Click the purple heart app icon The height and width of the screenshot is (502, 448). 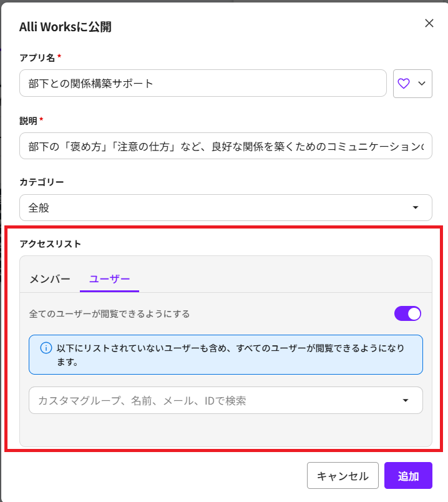tap(404, 84)
